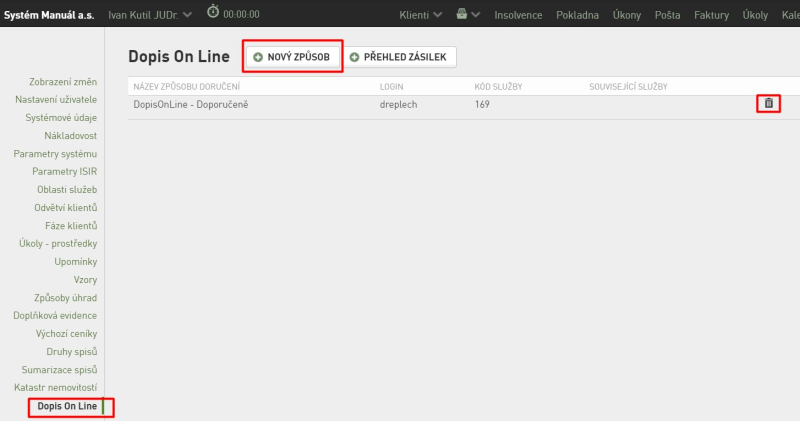Screen dimensions: 800x421
Task: Go to Druhy spisů settings
Action: 71,352
